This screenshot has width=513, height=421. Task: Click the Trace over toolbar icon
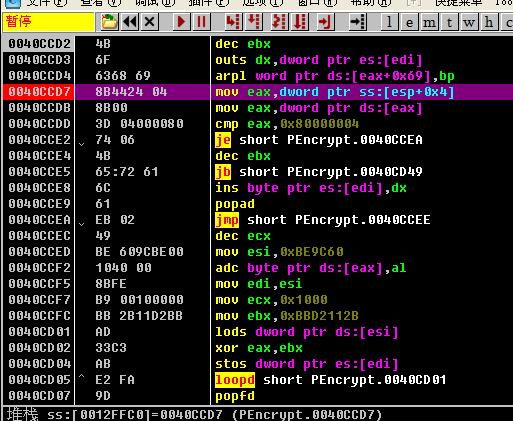[300, 22]
